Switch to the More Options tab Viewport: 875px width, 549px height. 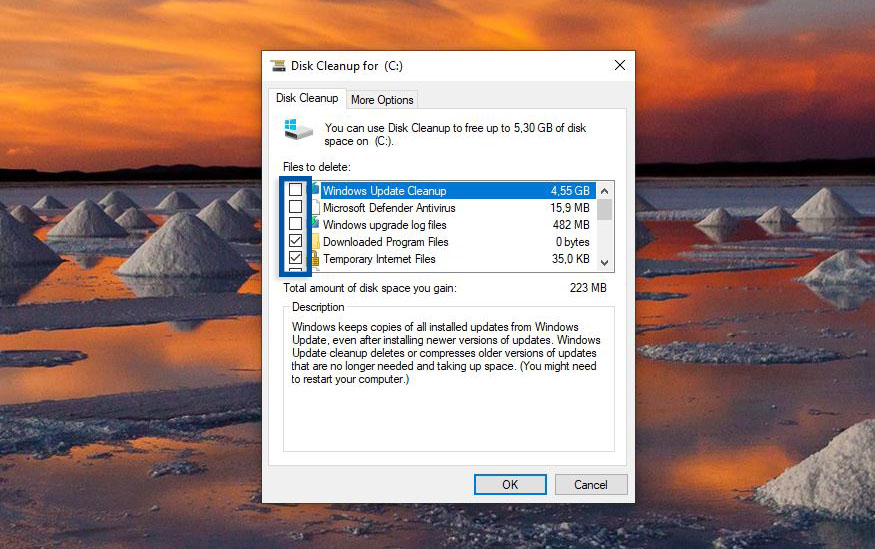[382, 100]
